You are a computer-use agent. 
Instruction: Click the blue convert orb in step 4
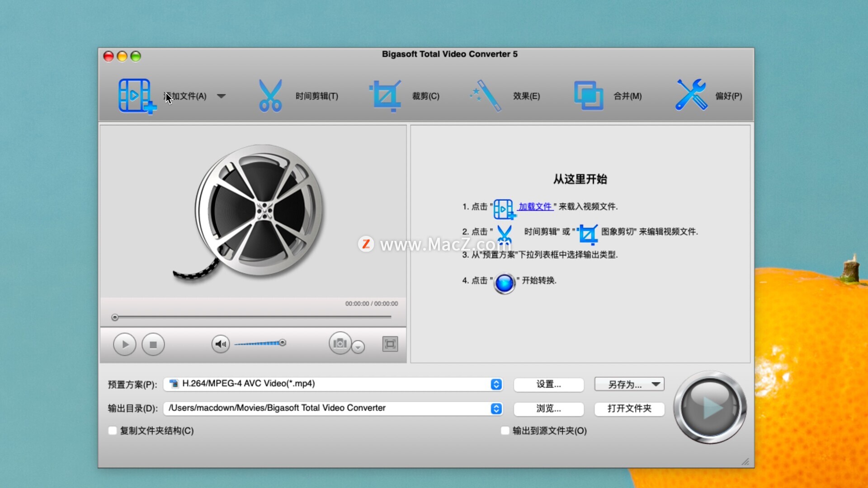coord(505,283)
